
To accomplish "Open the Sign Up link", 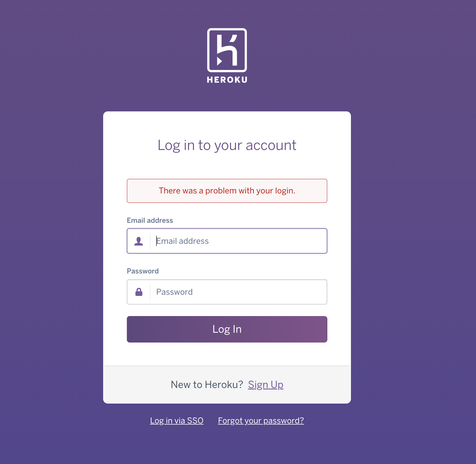I will click(x=266, y=385).
